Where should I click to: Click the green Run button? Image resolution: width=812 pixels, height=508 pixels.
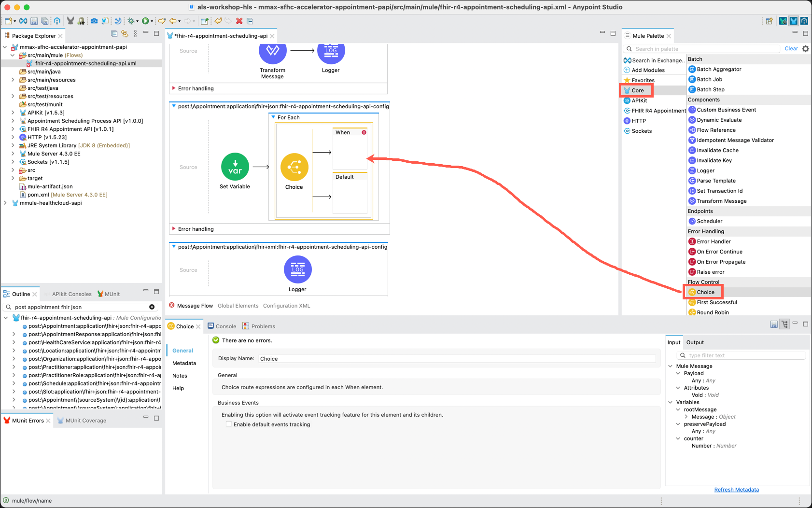pos(145,21)
